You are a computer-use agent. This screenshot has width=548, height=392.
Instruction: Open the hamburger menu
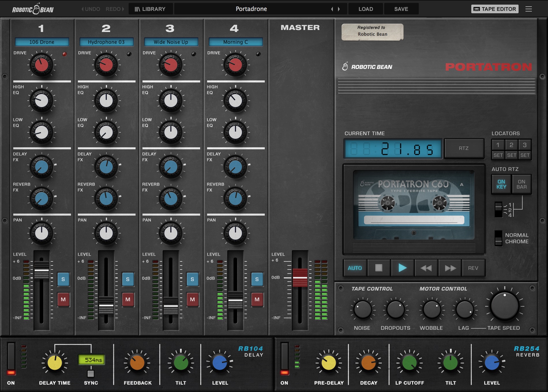(529, 9)
